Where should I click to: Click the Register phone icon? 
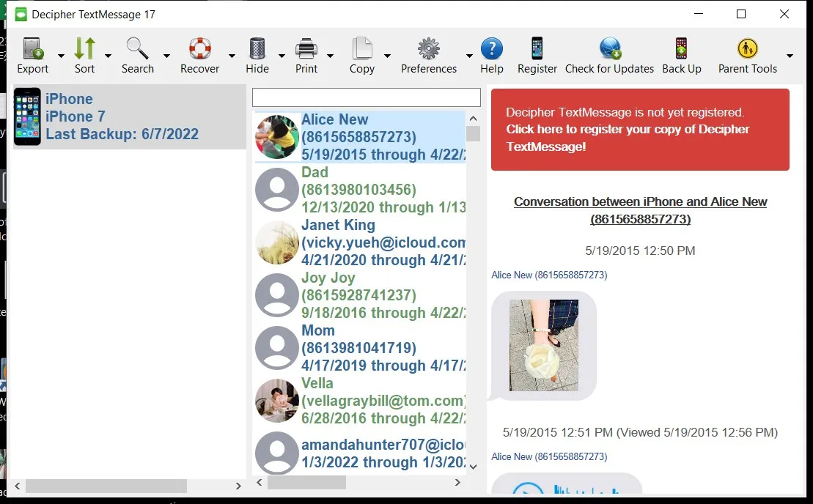537,48
